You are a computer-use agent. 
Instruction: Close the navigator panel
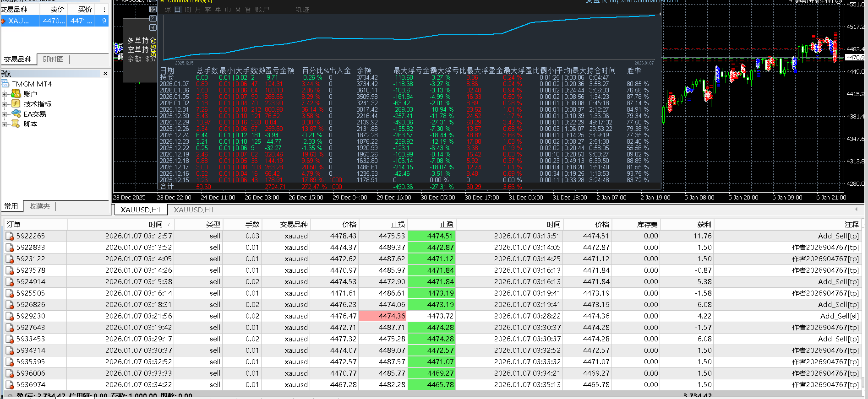pyautogui.click(x=105, y=73)
